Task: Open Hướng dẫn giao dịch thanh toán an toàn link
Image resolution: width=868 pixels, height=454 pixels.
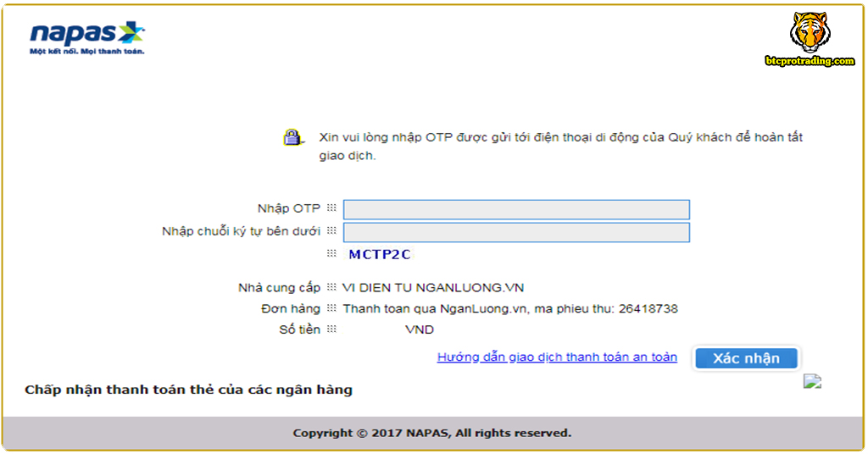Action: coord(557,357)
